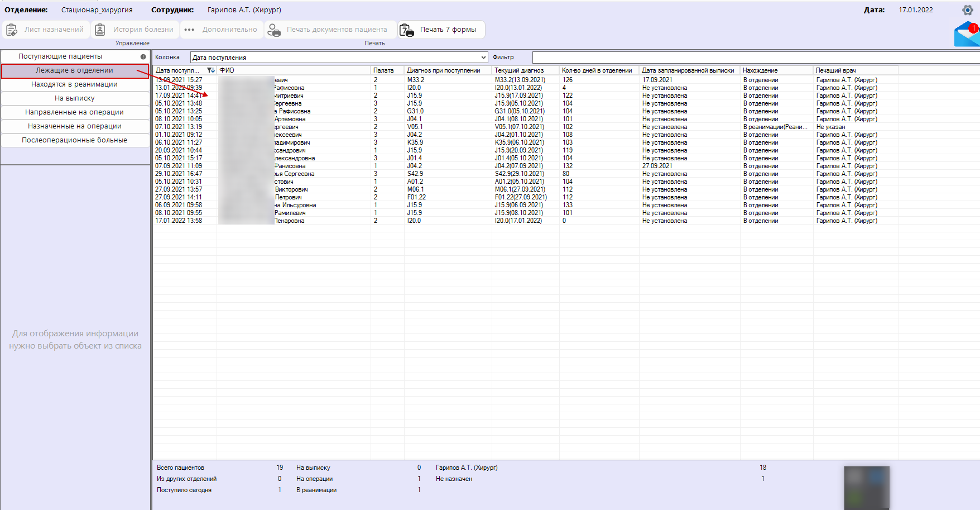This screenshot has width=980, height=510.
Task: Click the sort filter icon in Дата поступления header
Action: 210,70
